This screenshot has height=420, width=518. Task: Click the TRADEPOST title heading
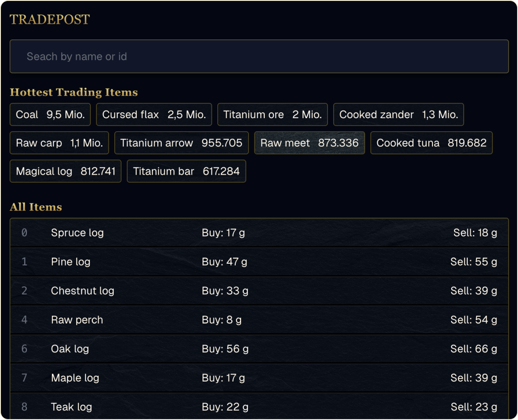pyautogui.click(x=50, y=20)
